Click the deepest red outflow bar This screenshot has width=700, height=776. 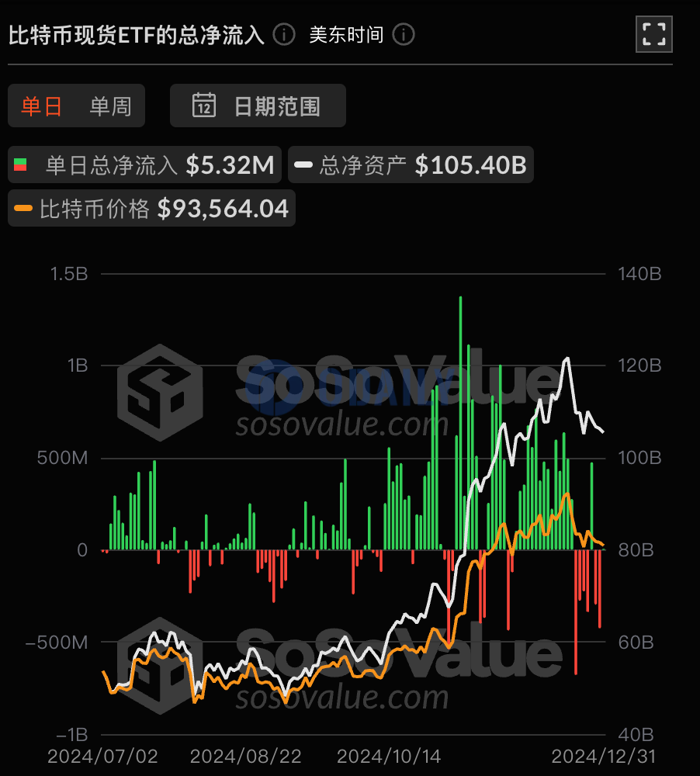coord(576,611)
